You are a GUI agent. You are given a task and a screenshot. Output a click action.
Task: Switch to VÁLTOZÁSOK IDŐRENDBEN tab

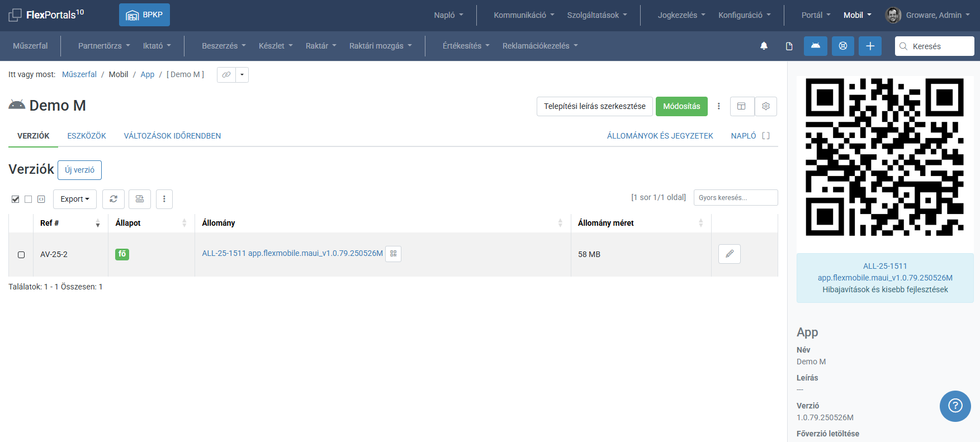tap(172, 136)
